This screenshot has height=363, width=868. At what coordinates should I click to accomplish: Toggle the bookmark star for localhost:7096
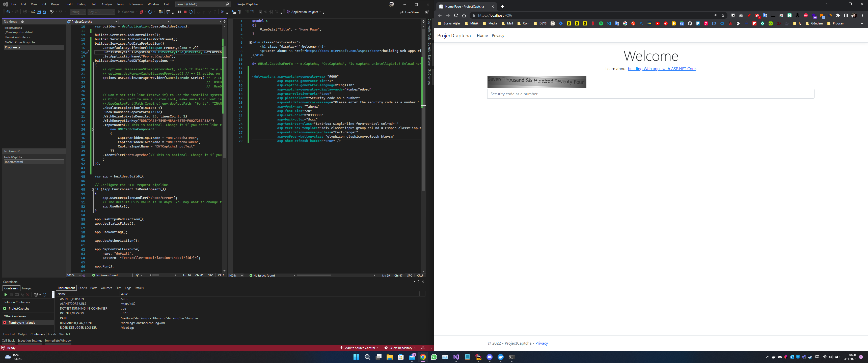coord(723,15)
